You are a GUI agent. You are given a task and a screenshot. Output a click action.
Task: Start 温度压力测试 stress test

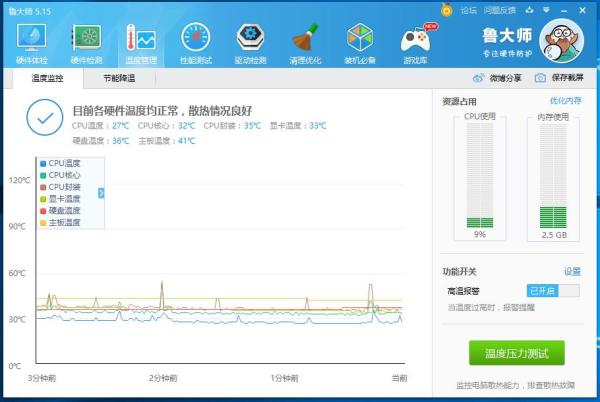[517, 353]
